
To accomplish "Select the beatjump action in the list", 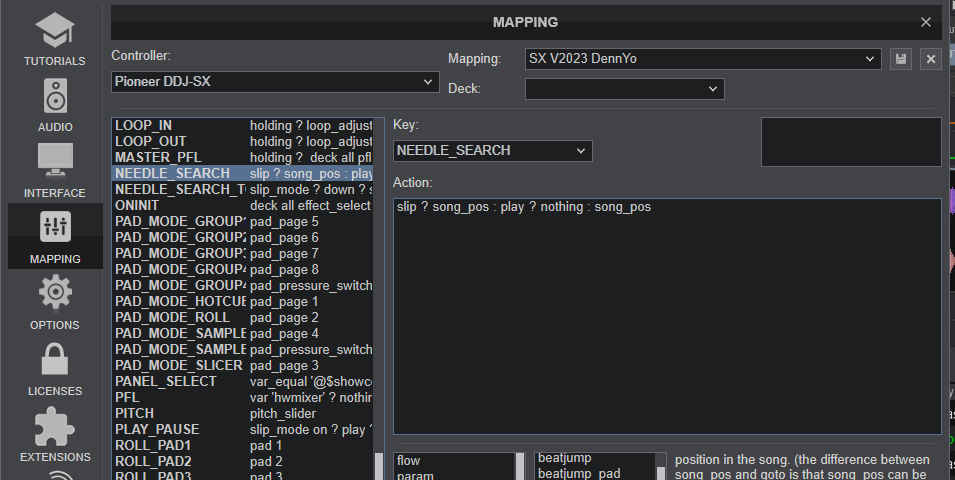I will pos(596,458).
